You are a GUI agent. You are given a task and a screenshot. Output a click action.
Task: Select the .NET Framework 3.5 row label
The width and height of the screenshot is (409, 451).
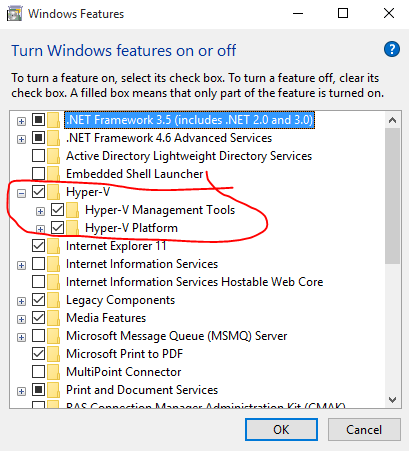pyautogui.click(x=190, y=120)
